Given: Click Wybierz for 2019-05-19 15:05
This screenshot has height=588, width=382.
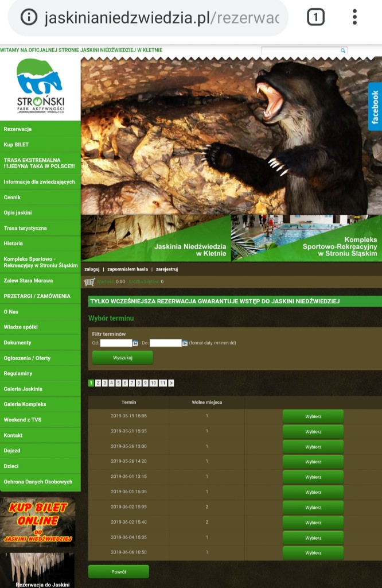Looking at the screenshot, I should pyautogui.click(x=313, y=417).
